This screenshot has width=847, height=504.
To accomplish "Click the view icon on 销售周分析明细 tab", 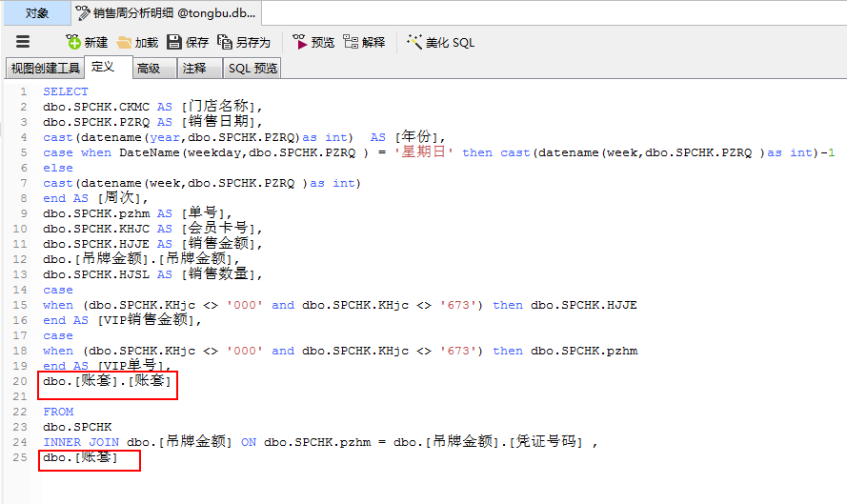I will (x=83, y=13).
